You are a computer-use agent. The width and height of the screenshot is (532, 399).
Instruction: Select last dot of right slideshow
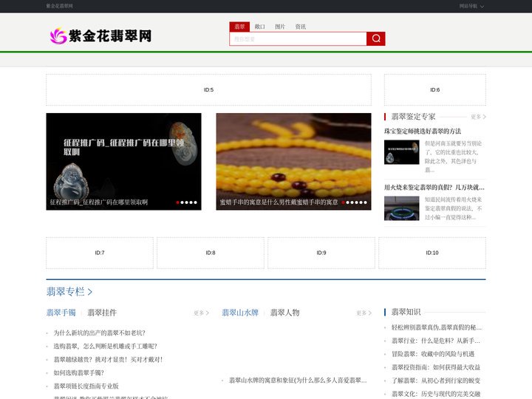(365, 202)
